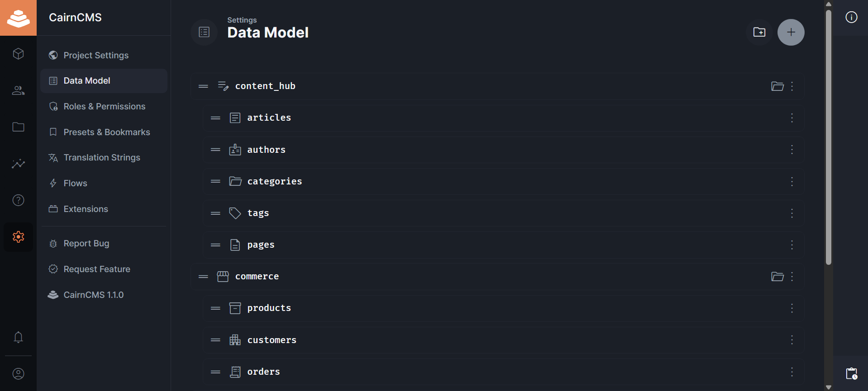Image resolution: width=868 pixels, height=391 pixels.
Task: Open the content_hub collection
Action: (497, 86)
